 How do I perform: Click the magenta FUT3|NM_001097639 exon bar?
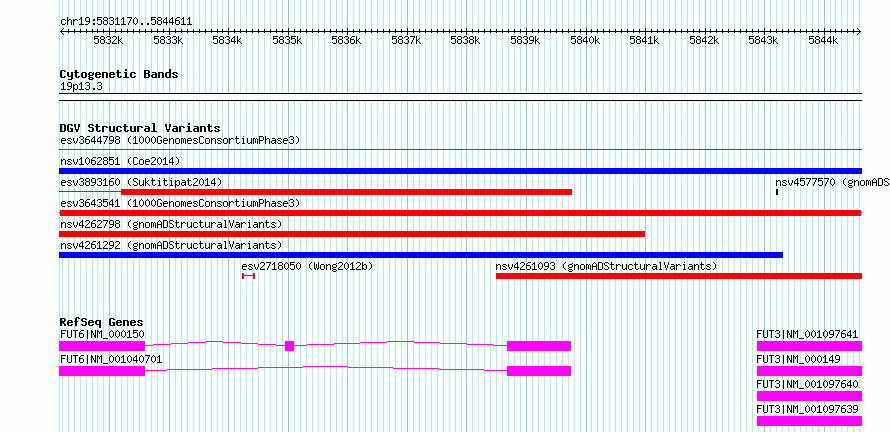click(x=809, y=421)
